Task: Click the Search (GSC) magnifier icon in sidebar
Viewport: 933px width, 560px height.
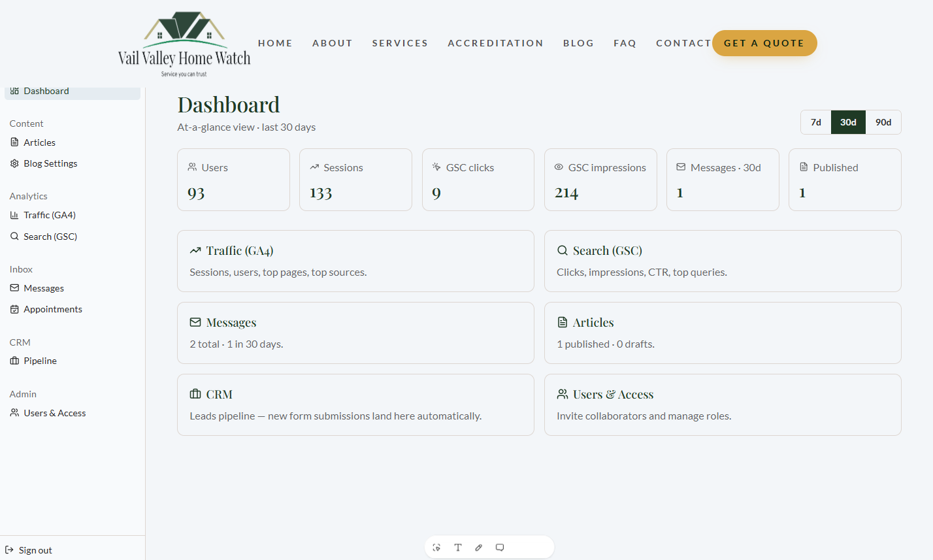Action: coord(14,237)
